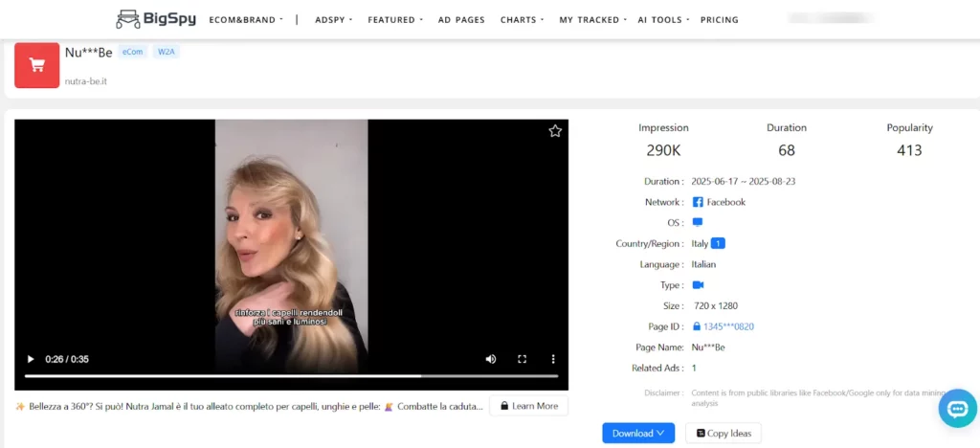Expand the CHARTS menu
The width and height of the screenshot is (980, 448).
click(522, 20)
